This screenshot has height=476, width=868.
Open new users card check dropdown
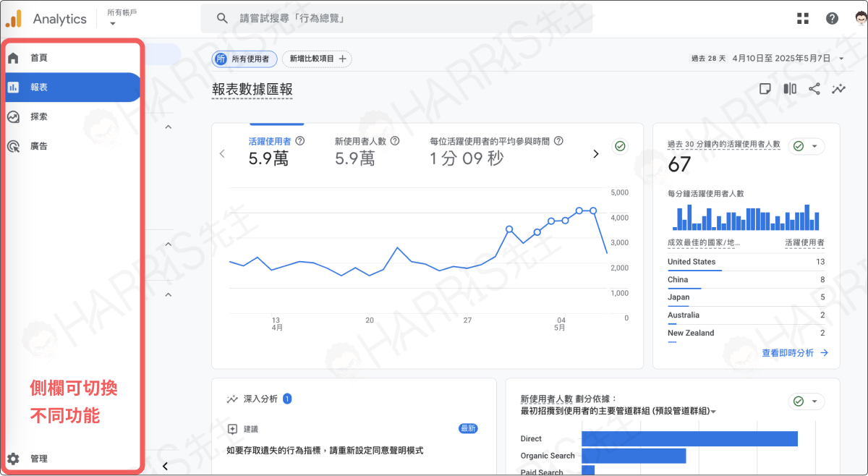pos(807,401)
